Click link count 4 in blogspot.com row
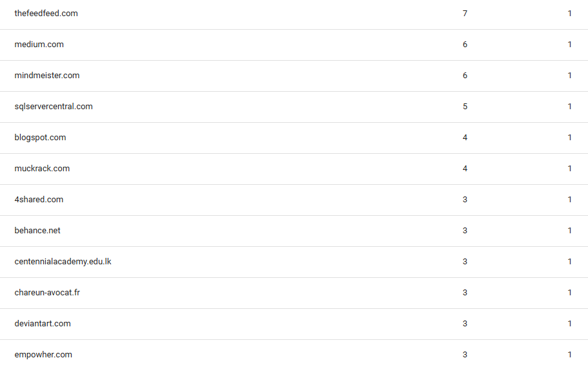Viewport: 588px width, 369px height. click(x=465, y=138)
